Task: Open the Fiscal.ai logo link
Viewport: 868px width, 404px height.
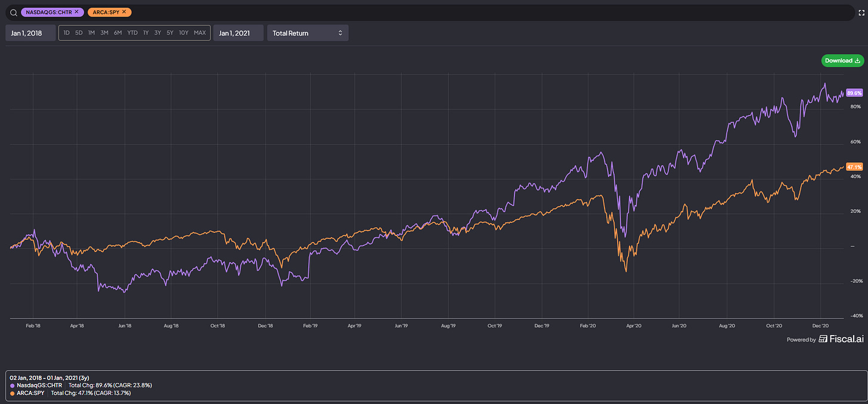Action: [841, 339]
